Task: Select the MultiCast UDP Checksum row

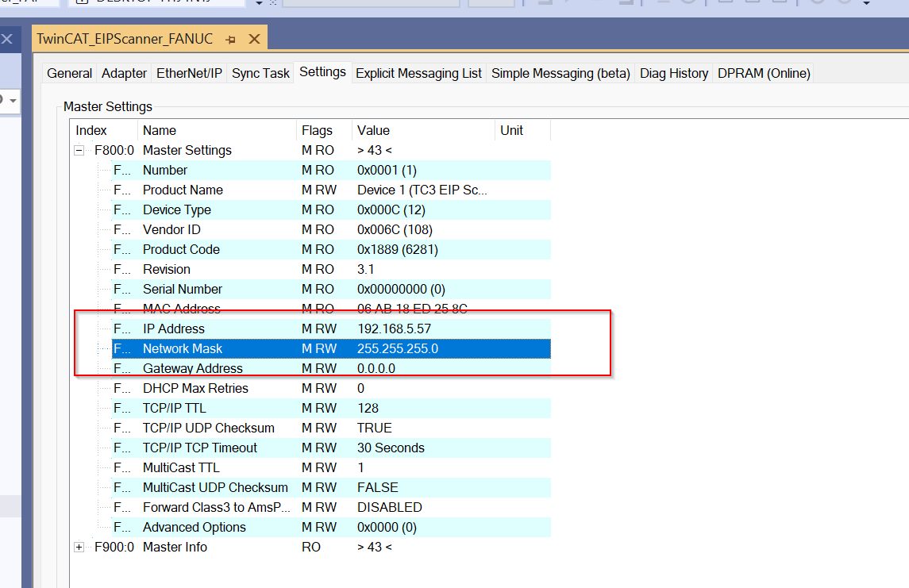Action: (x=331, y=487)
